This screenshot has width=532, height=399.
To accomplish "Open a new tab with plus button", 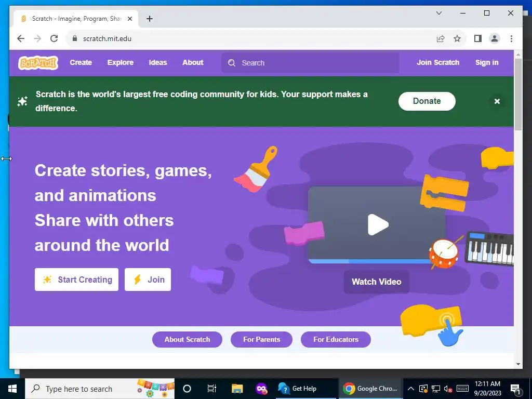I will pos(149,19).
